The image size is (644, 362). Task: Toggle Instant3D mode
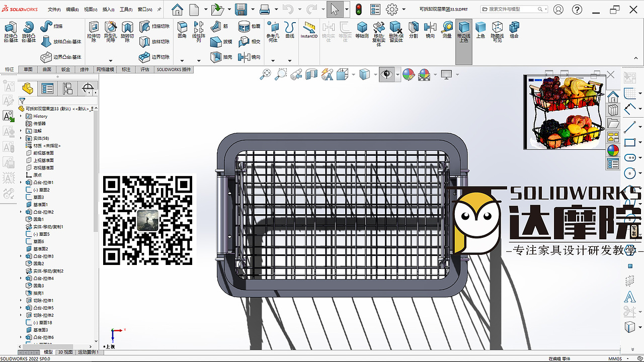click(x=309, y=30)
